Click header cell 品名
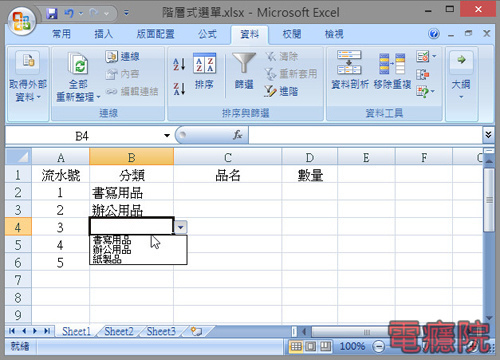This screenshot has height=360, width=500. [x=228, y=175]
